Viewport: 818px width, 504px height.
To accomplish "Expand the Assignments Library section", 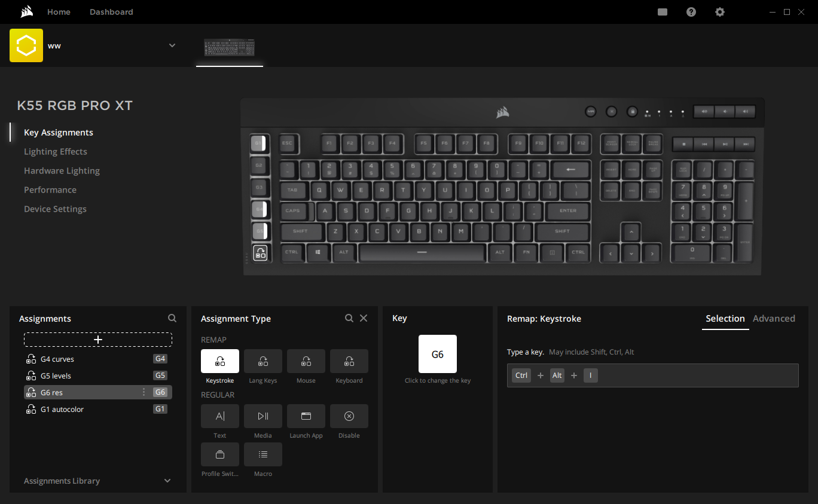I will tap(167, 481).
